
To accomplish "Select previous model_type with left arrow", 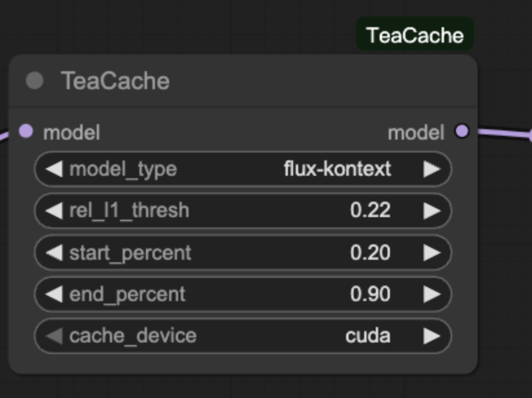I will (54, 169).
